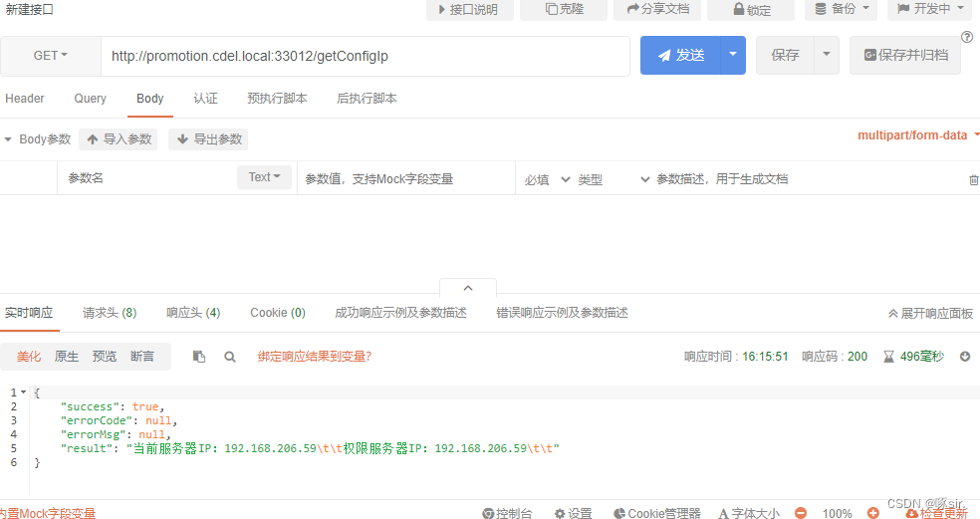The height and width of the screenshot is (519, 980).
Task: Search the response with magnifier icon
Action: tap(230, 357)
